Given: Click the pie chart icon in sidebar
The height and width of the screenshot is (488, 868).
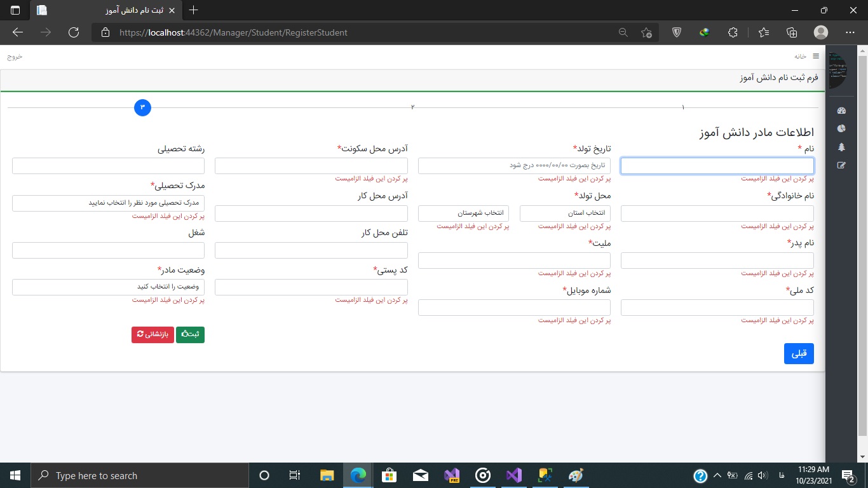Looking at the screenshot, I should pyautogui.click(x=842, y=128).
